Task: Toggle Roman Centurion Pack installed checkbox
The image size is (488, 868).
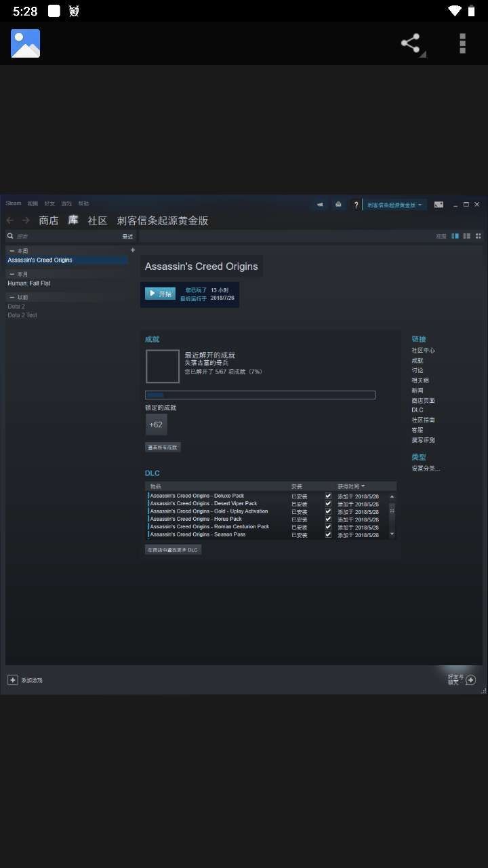Action: (329, 527)
